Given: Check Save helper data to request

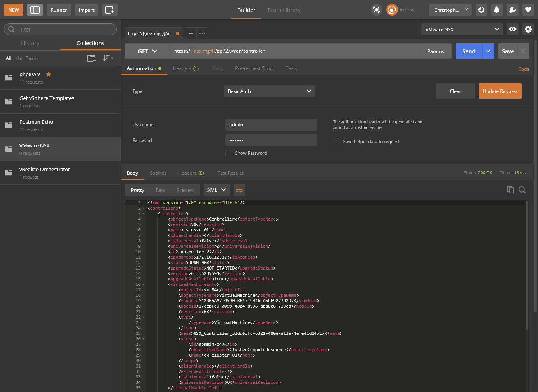Looking at the screenshot, I should pyautogui.click(x=336, y=142).
